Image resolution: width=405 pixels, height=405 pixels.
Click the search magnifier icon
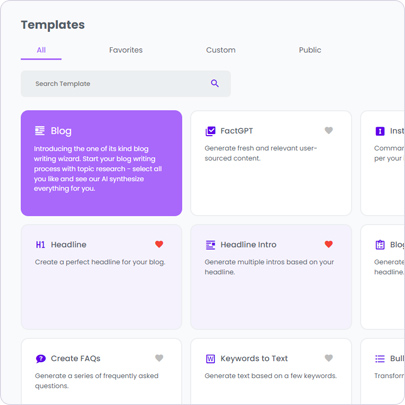[x=215, y=83]
